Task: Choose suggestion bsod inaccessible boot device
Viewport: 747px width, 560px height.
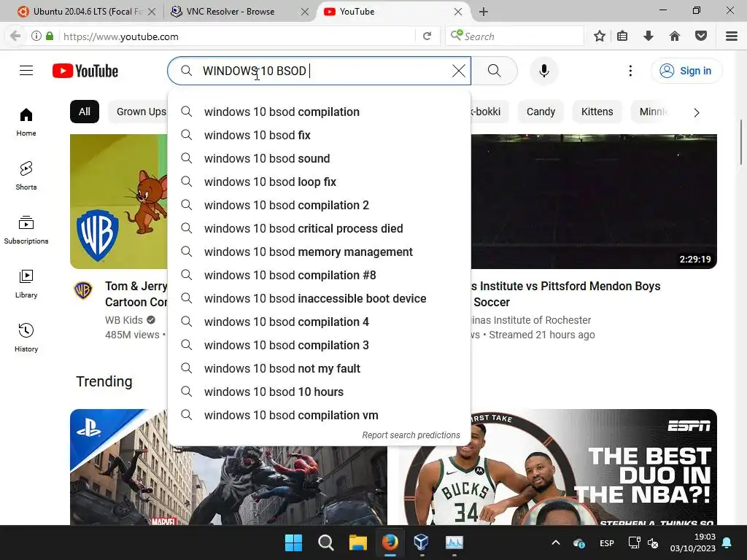Action: pos(320,298)
